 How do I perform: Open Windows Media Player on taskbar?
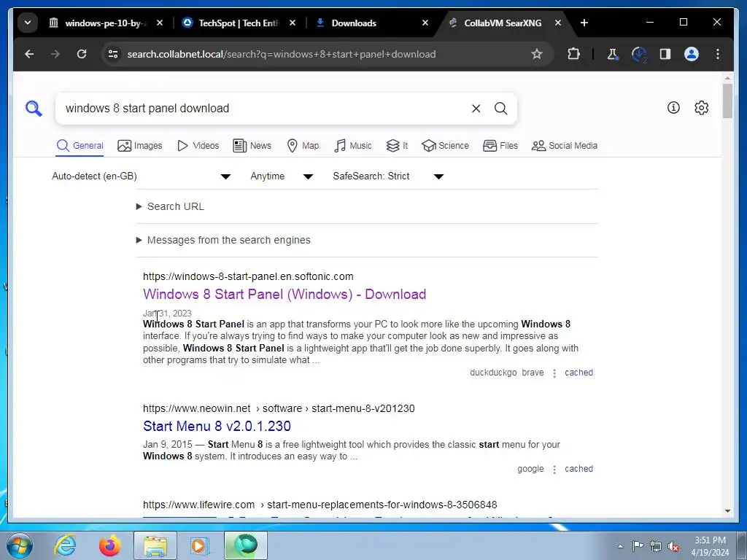pyautogui.click(x=200, y=545)
